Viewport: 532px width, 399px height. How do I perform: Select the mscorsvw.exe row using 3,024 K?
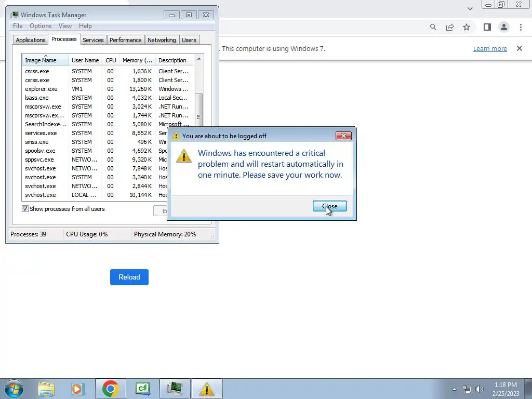coord(108,107)
